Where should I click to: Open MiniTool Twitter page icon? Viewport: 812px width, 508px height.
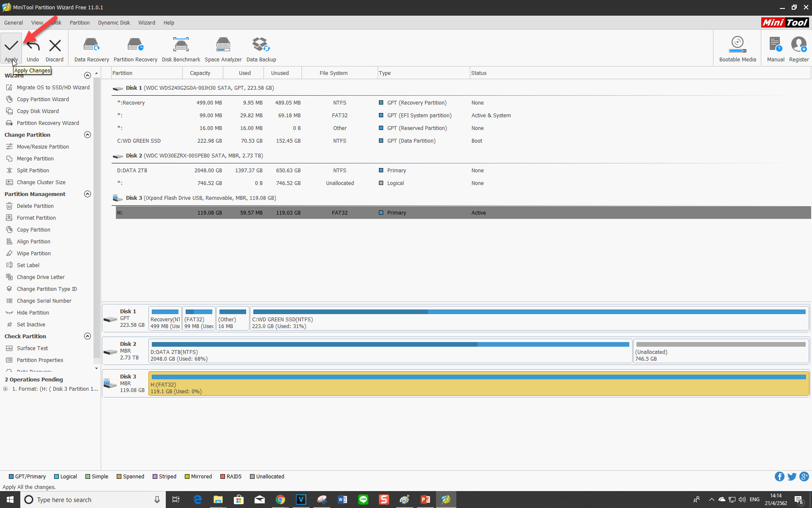[792, 477]
